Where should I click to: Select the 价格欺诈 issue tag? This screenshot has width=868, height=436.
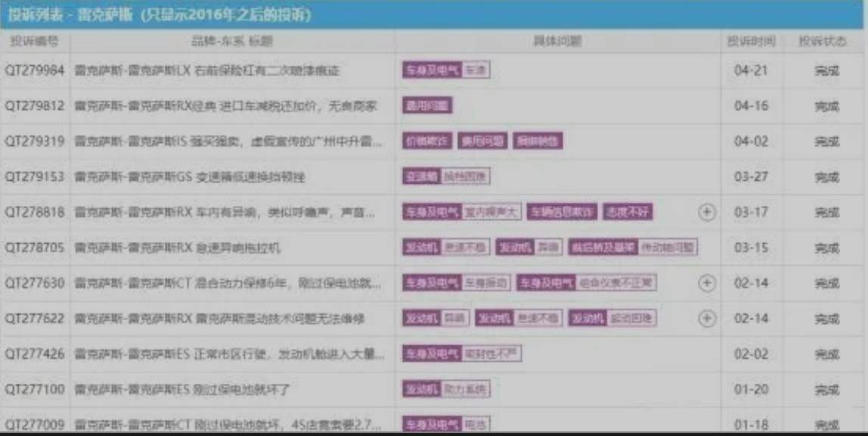(426, 142)
